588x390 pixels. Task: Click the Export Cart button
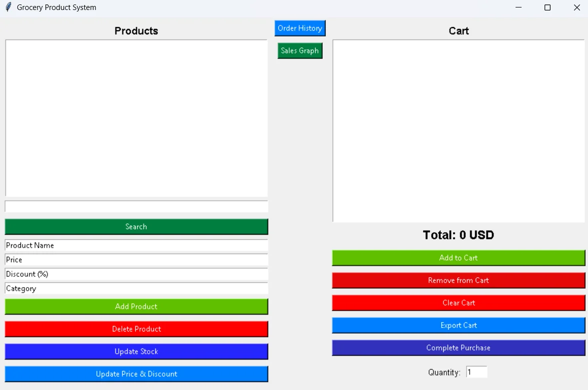click(x=458, y=326)
